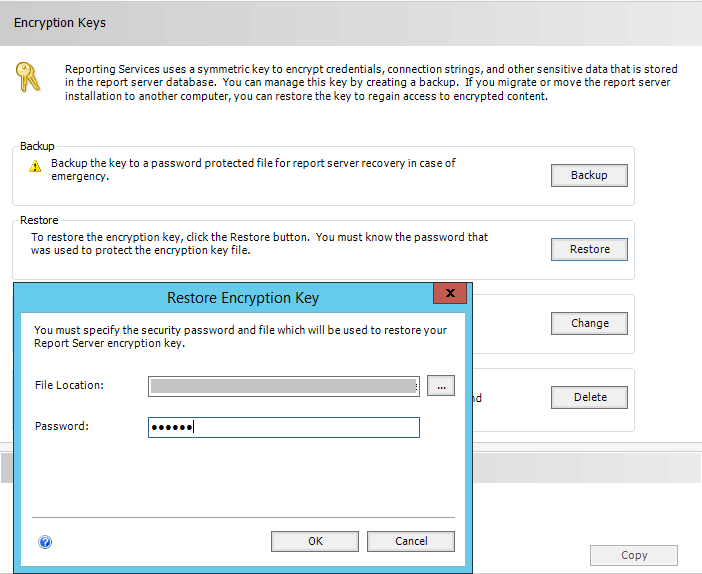The width and height of the screenshot is (702, 574).
Task: Click the Password label
Action: pyautogui.click(x=62, y=426)
